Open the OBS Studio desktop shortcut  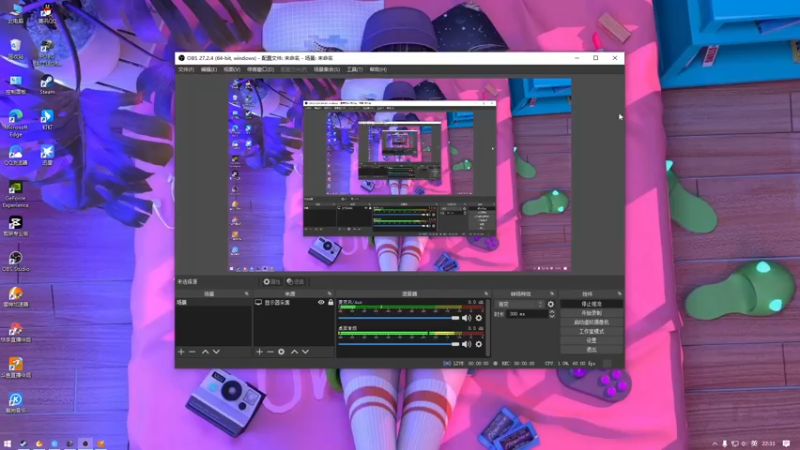pos(15,261)
